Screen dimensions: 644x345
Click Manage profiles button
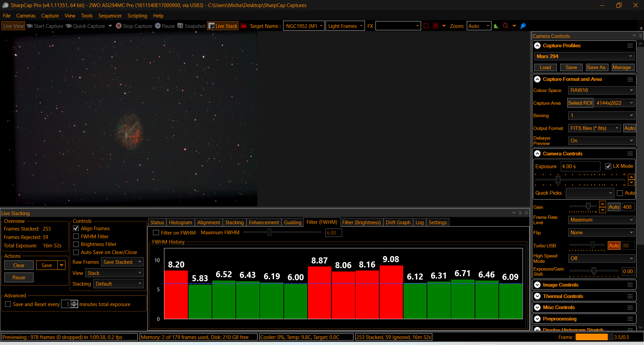coord(623,67)
